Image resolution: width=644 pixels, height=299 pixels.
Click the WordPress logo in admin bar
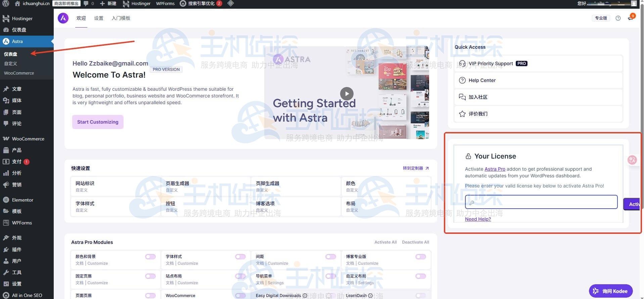click(6, 3)
